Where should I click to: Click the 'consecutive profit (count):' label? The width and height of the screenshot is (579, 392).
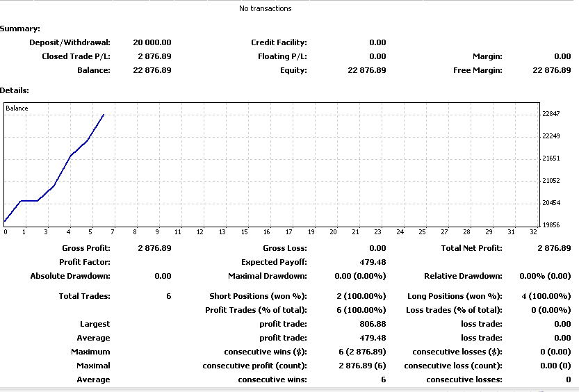(x=254, y=366)
